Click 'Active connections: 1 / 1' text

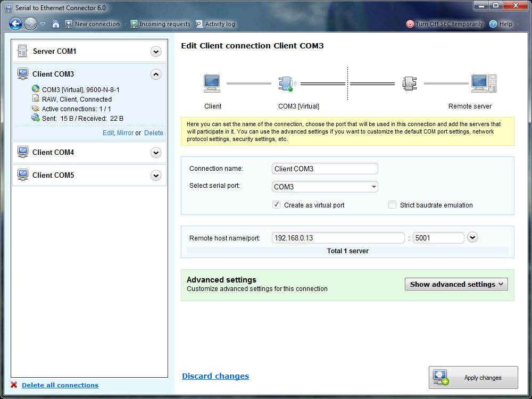[x=76, y=109]
